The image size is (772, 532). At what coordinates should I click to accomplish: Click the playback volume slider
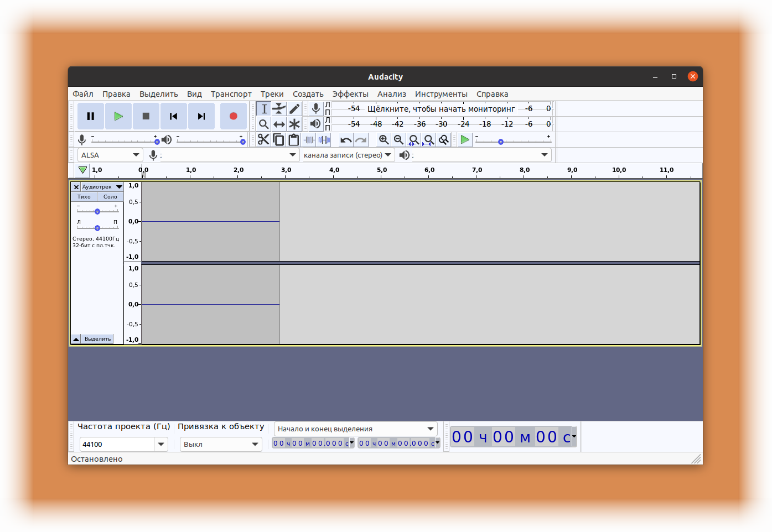(210, 140)
